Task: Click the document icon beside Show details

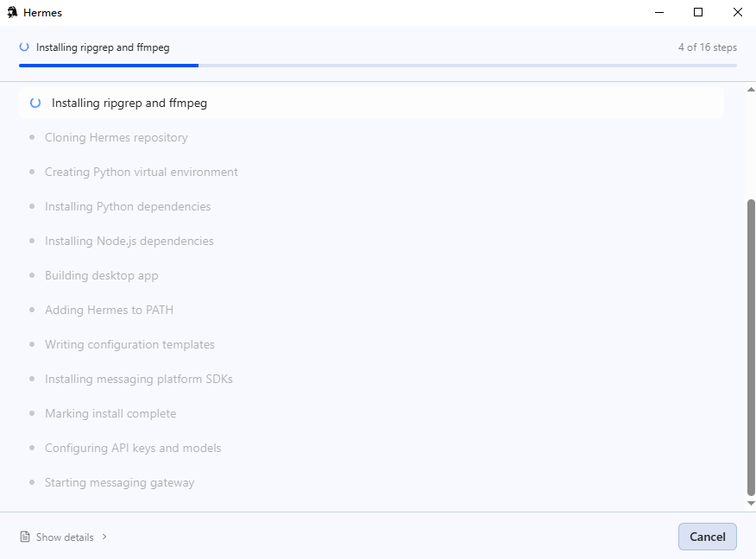Action: [25, 537]
